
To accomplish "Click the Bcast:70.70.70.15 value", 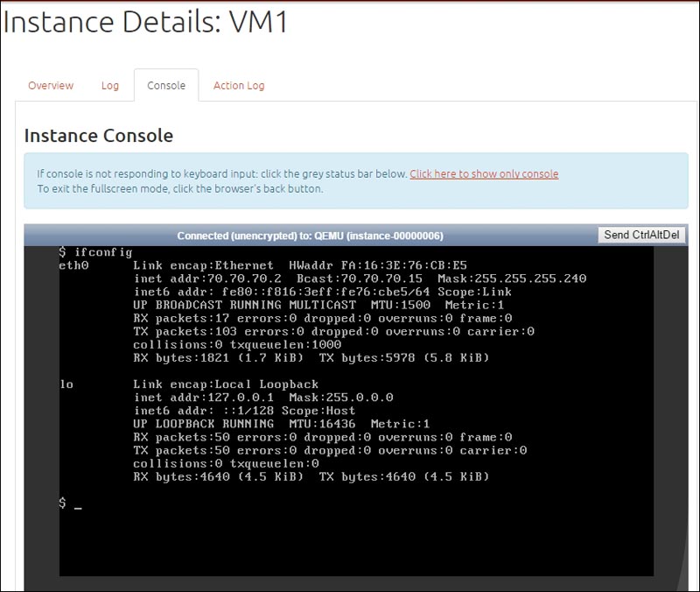I will (360, 278).
